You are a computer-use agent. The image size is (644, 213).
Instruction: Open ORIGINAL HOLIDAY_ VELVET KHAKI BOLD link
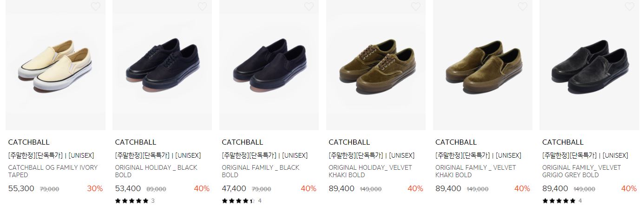370,171
